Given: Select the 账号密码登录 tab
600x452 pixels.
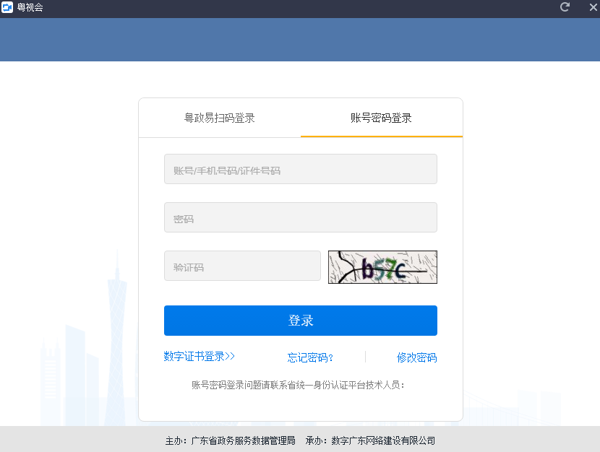Looking at the screenshot, I should pyautogui.click(x=381, y=118).
